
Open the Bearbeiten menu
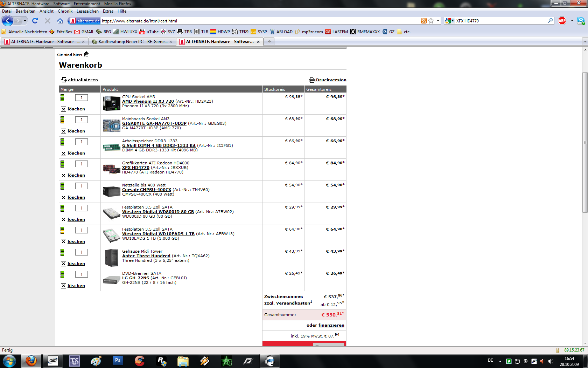pos(25,11)
